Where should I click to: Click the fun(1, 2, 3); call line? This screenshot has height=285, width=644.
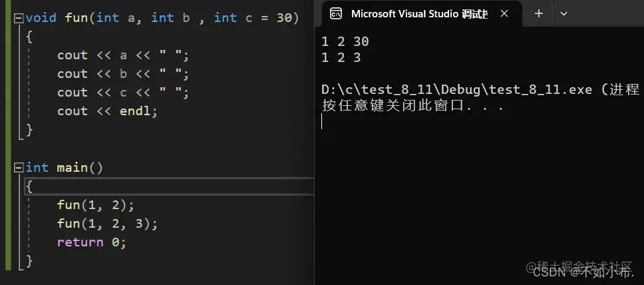tap(107, 224)
